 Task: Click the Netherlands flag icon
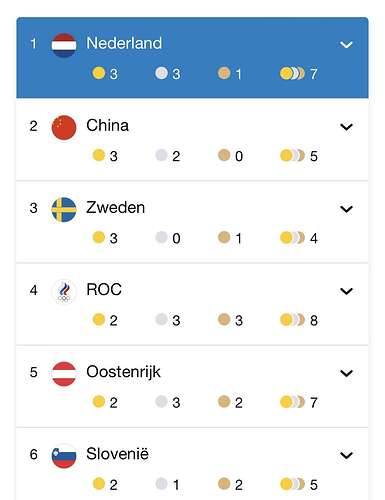pos(64,45)
